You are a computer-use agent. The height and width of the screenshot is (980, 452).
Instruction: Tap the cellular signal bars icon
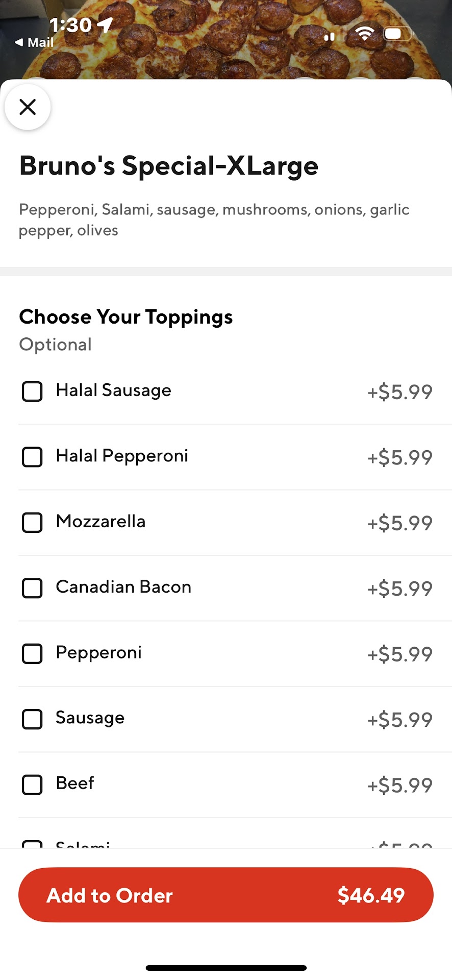click(330, 36)
